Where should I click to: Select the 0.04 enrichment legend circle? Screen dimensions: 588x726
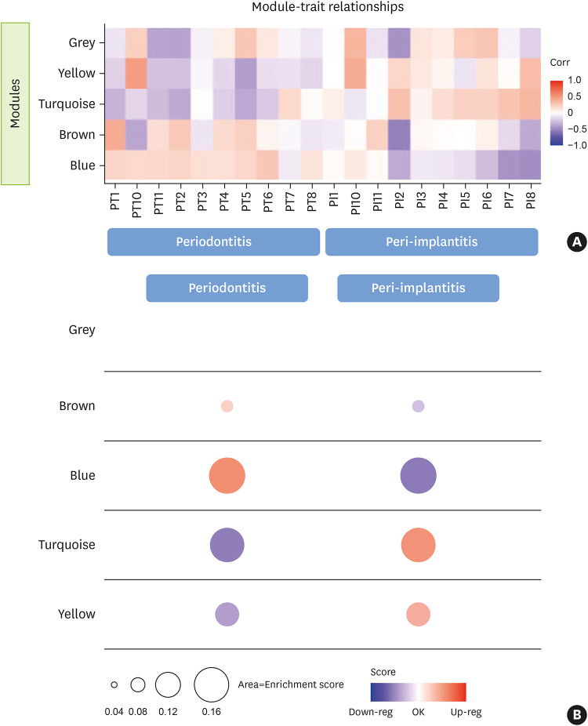[114, 684]
